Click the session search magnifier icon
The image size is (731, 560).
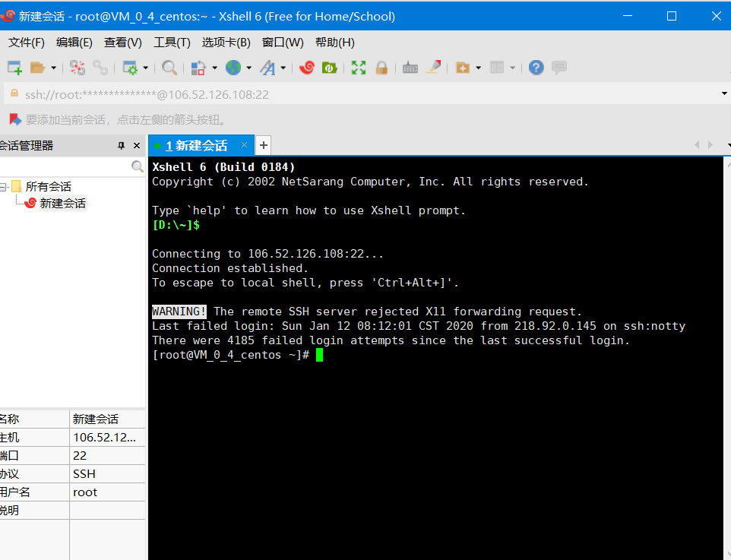tap(138, 166)
